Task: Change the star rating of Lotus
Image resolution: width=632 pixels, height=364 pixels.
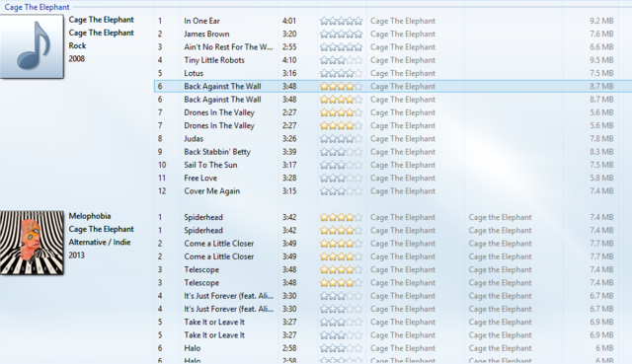Action: (341, 73)
